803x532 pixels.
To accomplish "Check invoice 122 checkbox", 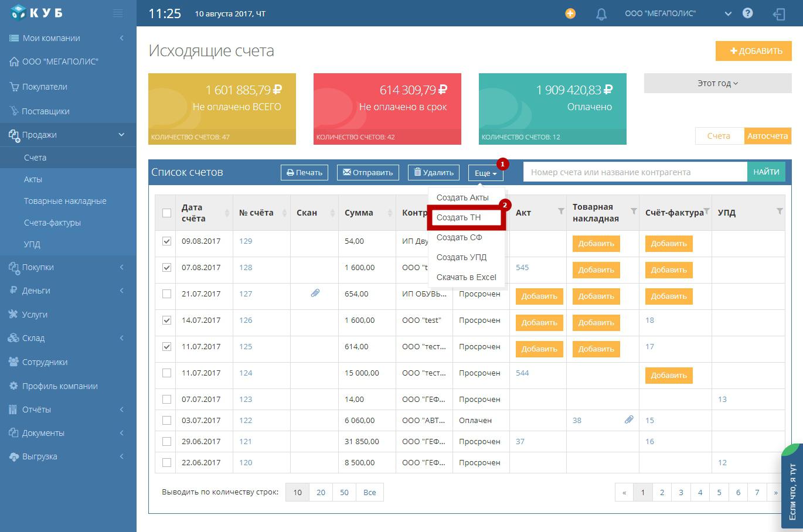I will [166, 420].
